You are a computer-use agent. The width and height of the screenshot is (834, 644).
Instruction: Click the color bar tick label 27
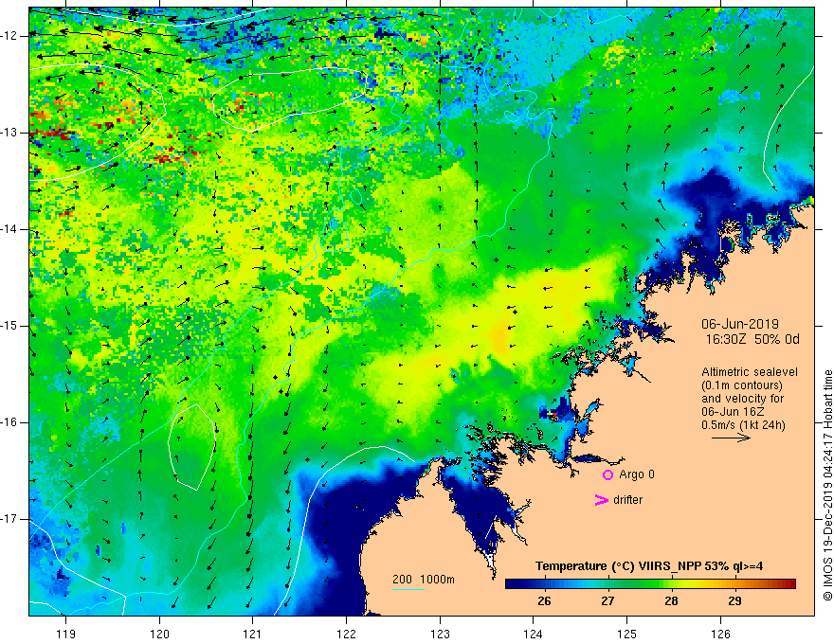coord(607,601)
